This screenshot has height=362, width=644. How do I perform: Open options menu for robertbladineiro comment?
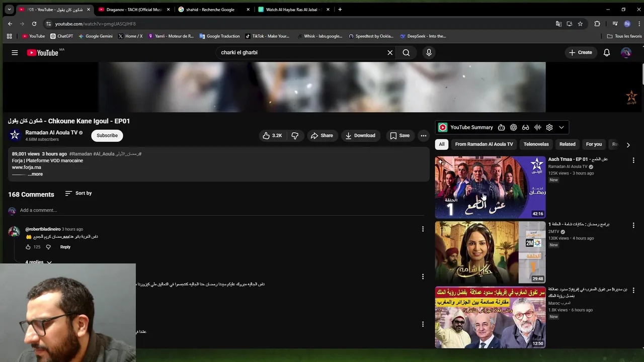(423, 229)
